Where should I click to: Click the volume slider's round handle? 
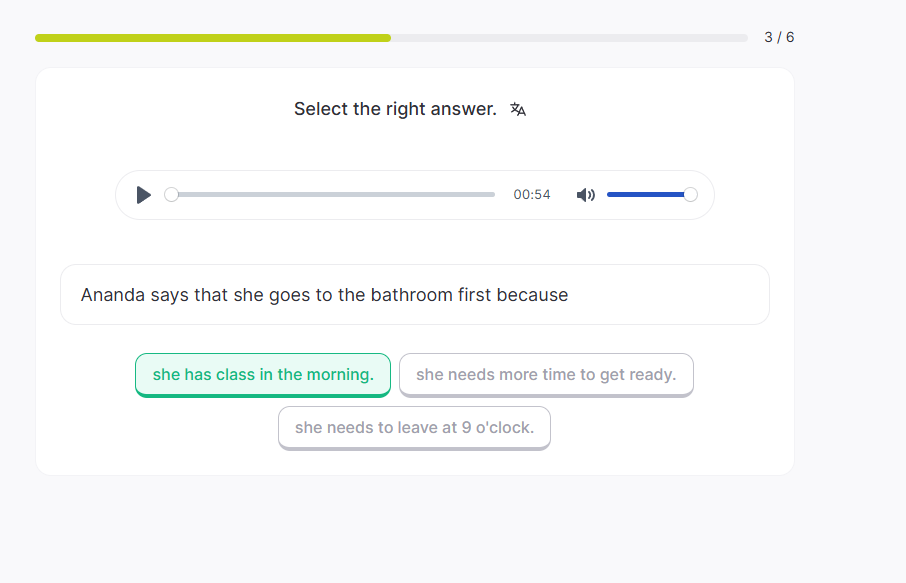(x=690, y=195)
